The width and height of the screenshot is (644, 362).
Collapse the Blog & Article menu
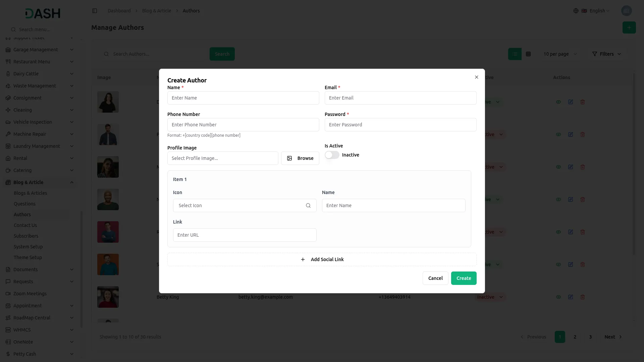point(72,182)
